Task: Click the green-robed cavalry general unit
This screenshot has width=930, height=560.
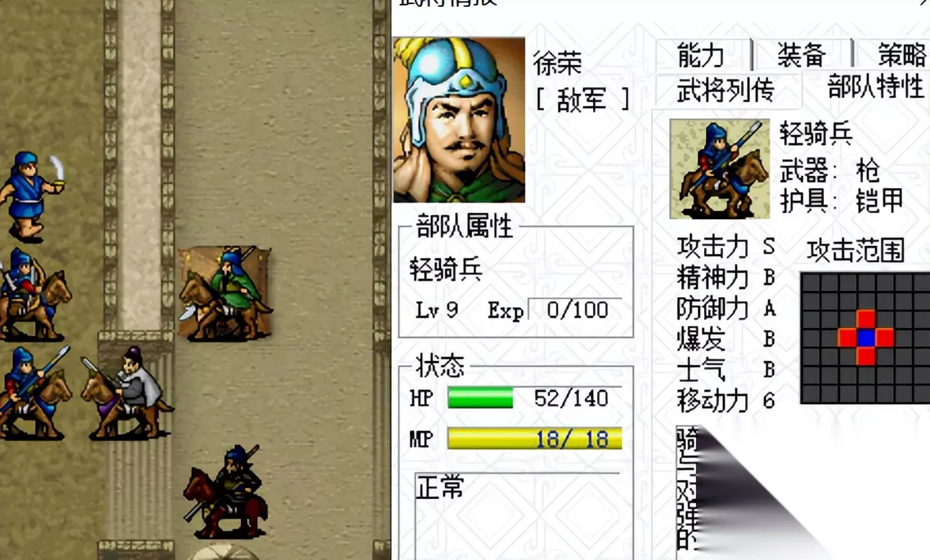Action: pyautogui.click(x=225, y=294)
